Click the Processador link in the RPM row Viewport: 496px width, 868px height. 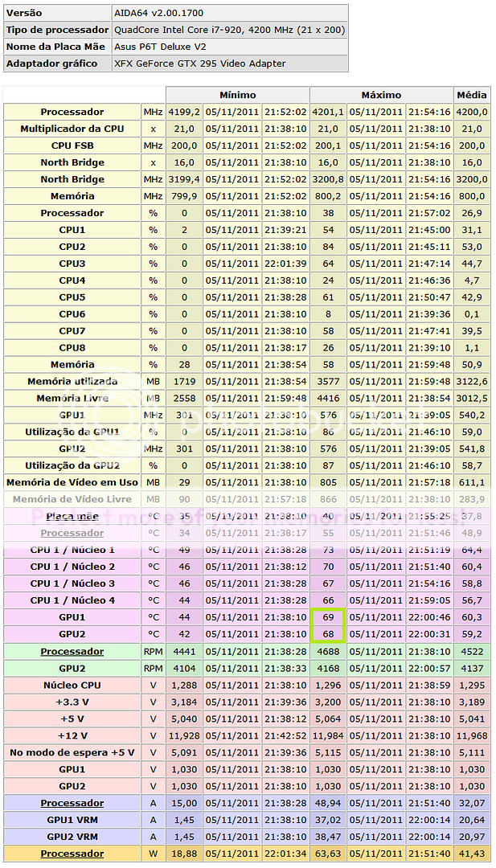click(x=72, y=652)
